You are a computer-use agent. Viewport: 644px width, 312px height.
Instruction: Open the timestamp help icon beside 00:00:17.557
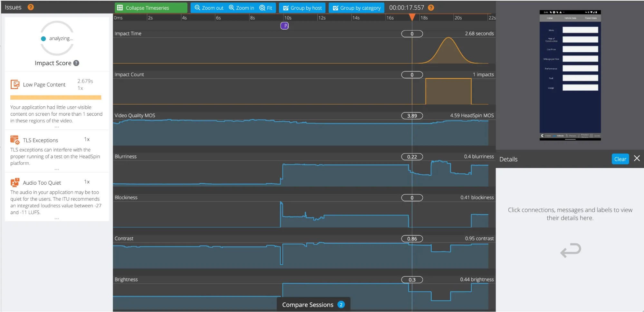pos(431,8)
